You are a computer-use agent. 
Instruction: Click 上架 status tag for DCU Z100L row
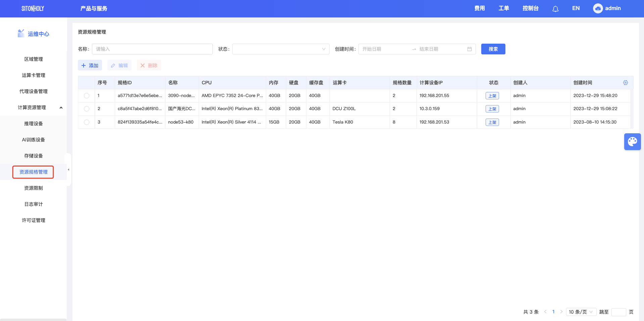pos(492,109)
